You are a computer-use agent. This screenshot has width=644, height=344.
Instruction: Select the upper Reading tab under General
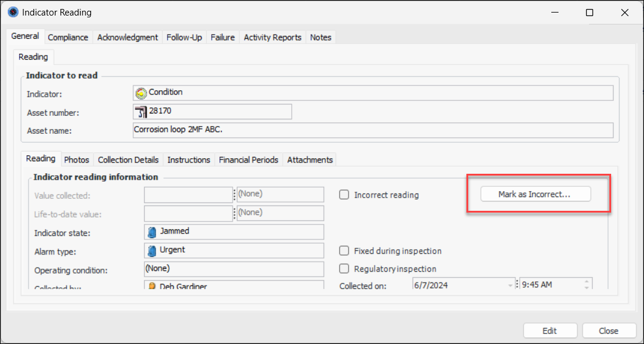click(33, 57)
